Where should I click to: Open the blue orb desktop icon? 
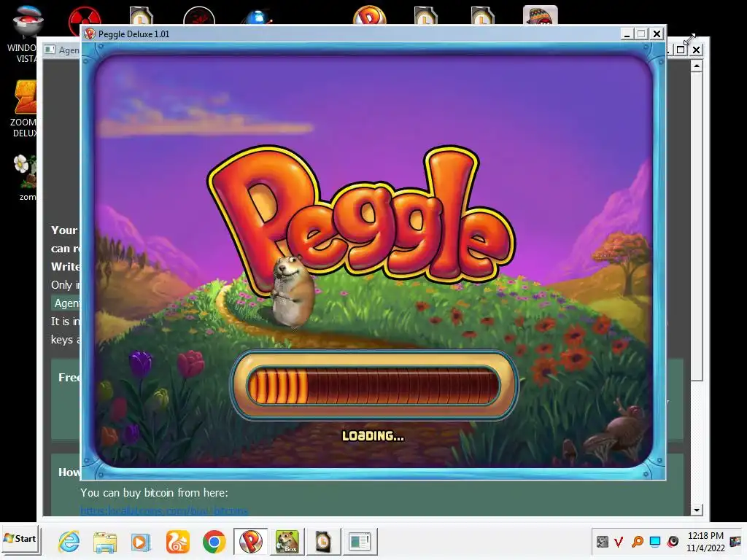click(257, 17)
